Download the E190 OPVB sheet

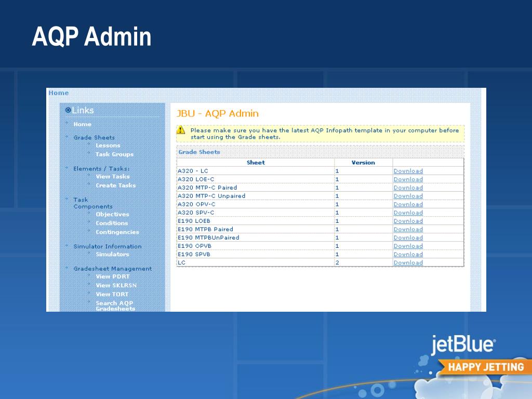pyautogui.click(x=408, y=246)
